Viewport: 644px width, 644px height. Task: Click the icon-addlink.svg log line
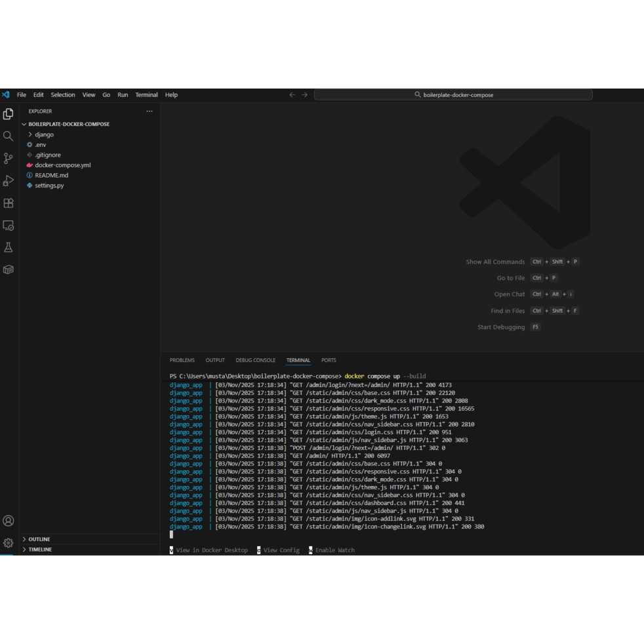pos(322,519)
